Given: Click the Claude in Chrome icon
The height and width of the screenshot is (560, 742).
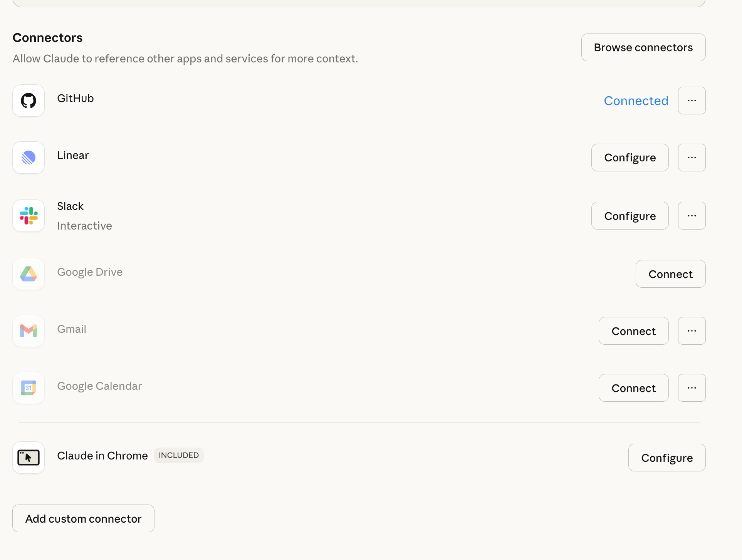Looking at the screenshot, I should click(29, 458).
